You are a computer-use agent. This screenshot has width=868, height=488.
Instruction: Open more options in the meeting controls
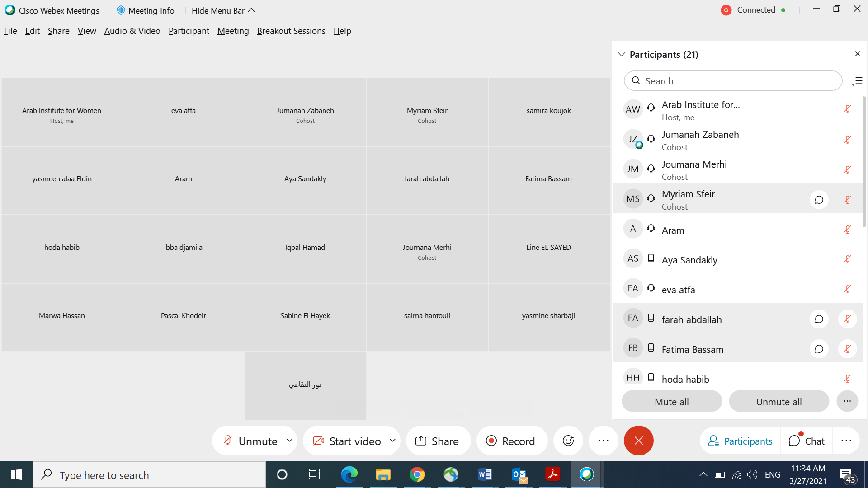pyautogui.click(x=604, y=441)
